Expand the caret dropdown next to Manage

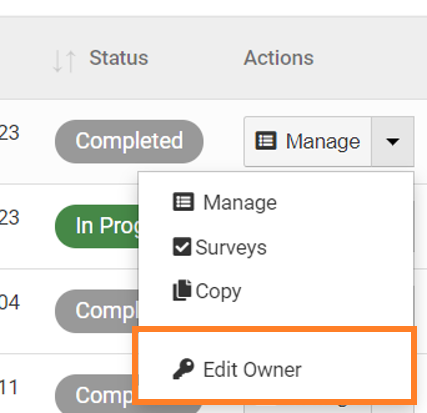coord(393,141)
